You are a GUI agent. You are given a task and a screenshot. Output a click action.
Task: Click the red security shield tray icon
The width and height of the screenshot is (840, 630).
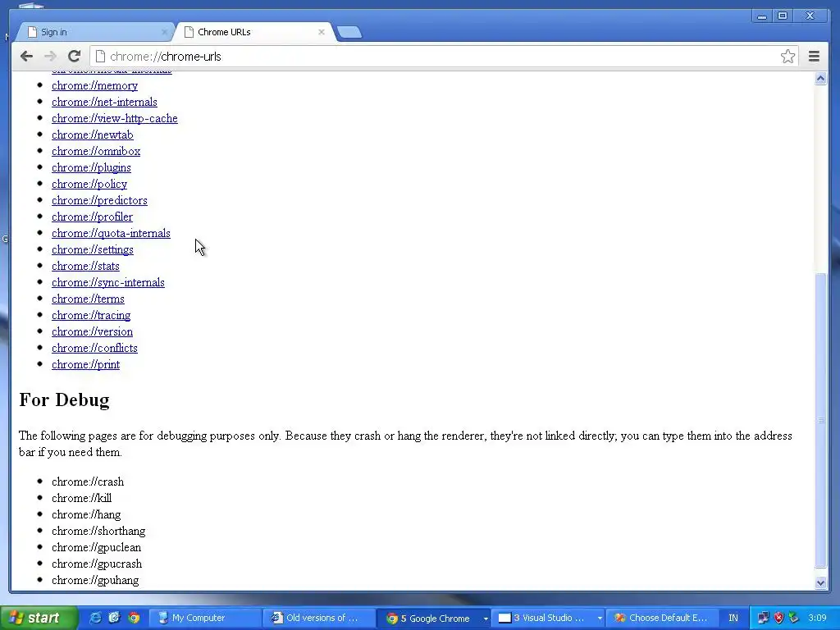[779, 618]
